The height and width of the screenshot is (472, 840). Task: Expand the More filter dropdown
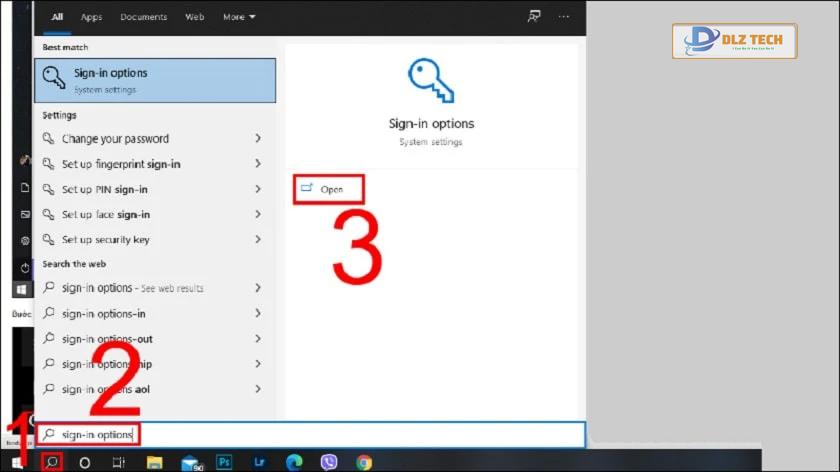coord(239,17)
